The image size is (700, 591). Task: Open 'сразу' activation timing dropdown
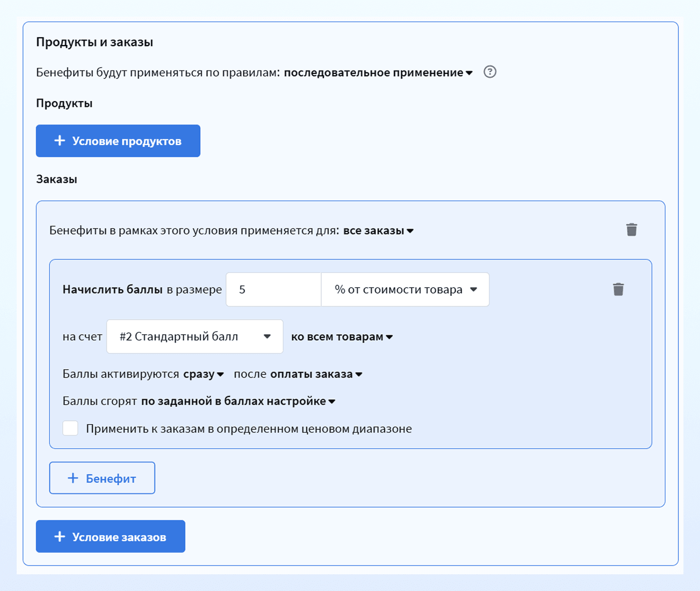click(204, 374)
